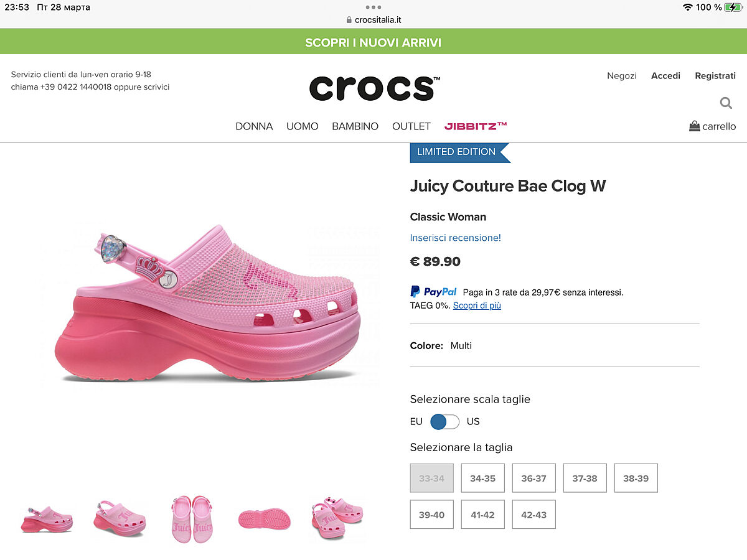Click the magnifying glass search icon
Viewport: 747px width, 560px height.
726,103
